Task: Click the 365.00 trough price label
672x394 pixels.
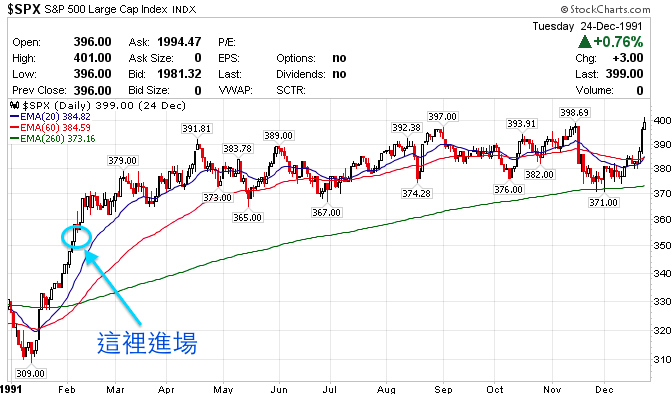Action: click(247, 217)
